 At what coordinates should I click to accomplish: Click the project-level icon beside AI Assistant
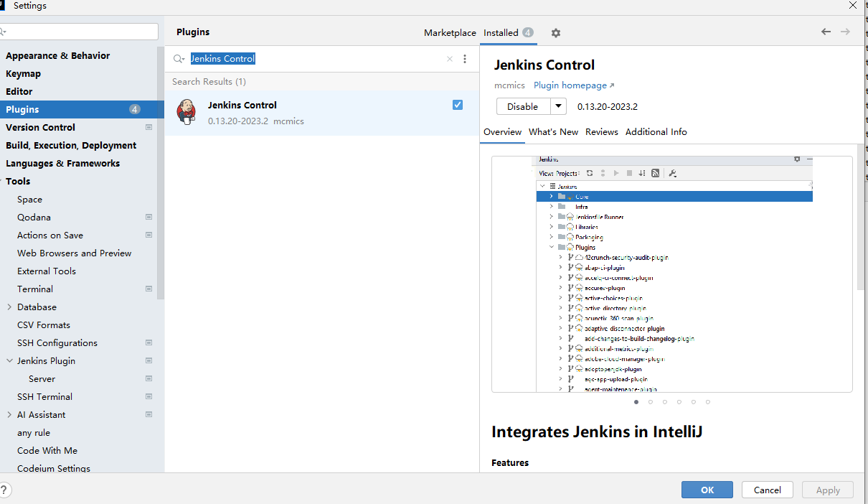[x=149, y=414]
